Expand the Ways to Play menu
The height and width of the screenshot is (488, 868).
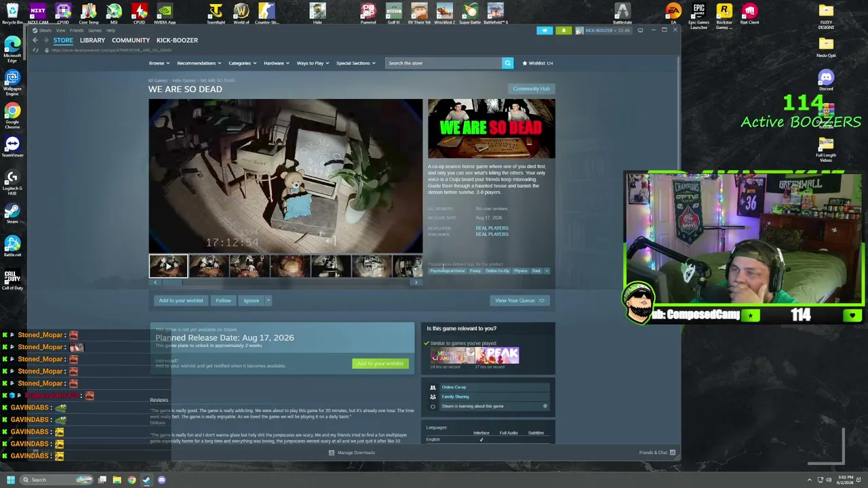(x=313, y=63)
